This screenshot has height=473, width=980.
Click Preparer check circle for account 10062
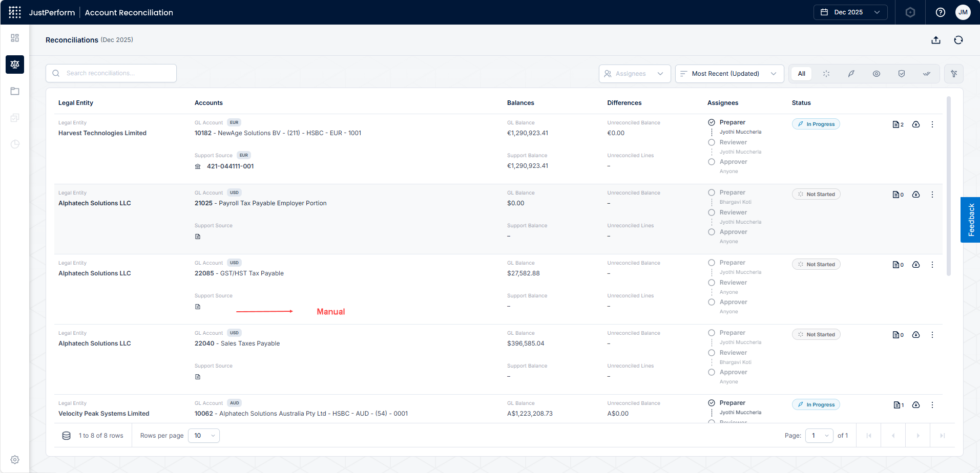[712, 403]
